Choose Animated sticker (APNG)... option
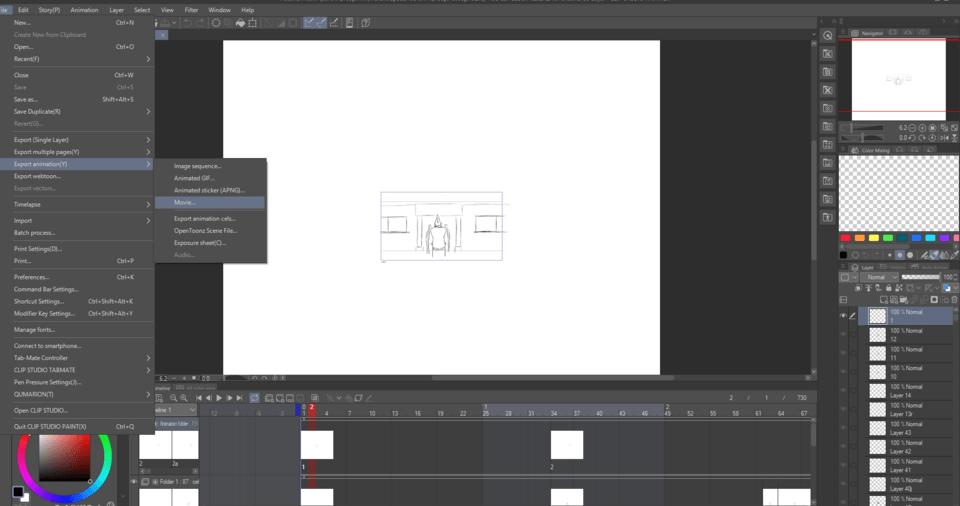This screenshot has height=506, width=960. [x=210, y=191]
